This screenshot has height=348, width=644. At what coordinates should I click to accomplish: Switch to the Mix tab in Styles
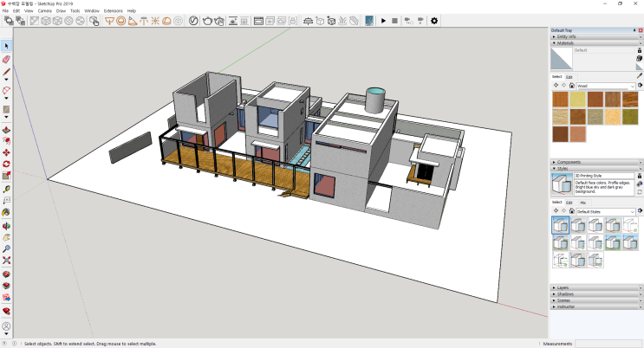coord(582,203)
